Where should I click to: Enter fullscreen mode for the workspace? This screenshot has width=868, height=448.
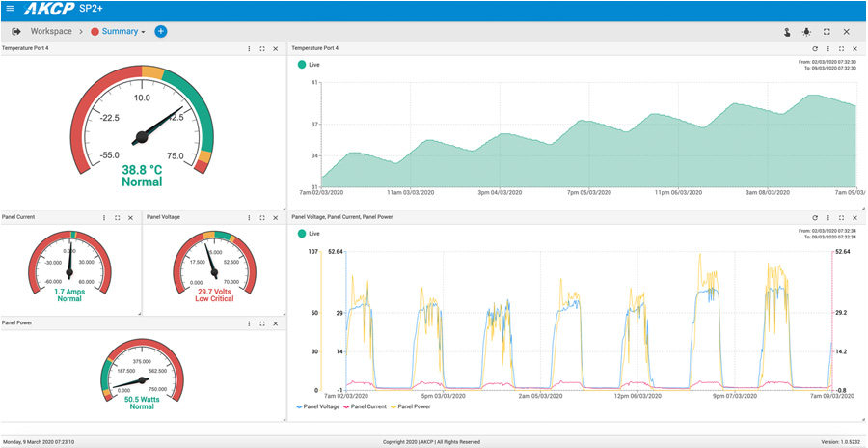827,32
